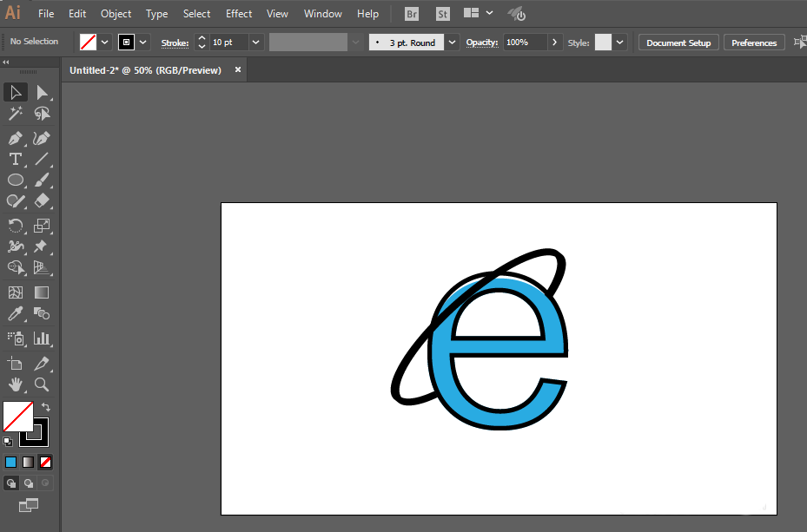Select the Eraser tool
Viewport: 807px width, 532px height.
point(42,200)
